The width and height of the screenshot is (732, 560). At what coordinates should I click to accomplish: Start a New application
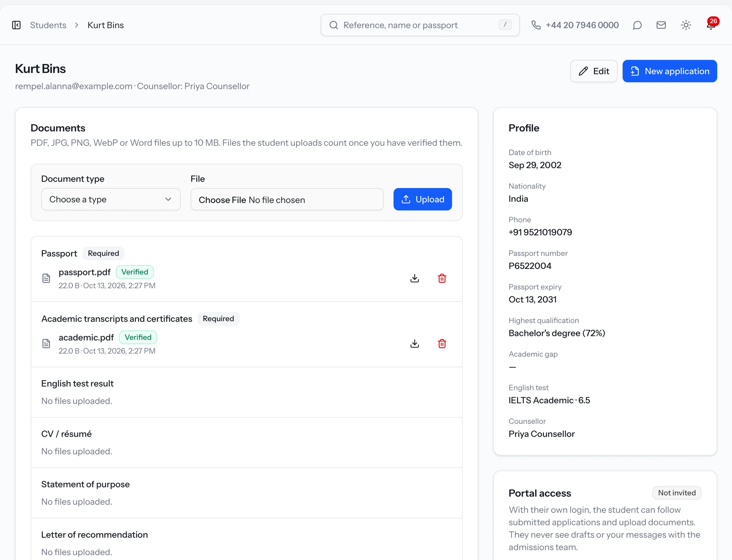670,71
